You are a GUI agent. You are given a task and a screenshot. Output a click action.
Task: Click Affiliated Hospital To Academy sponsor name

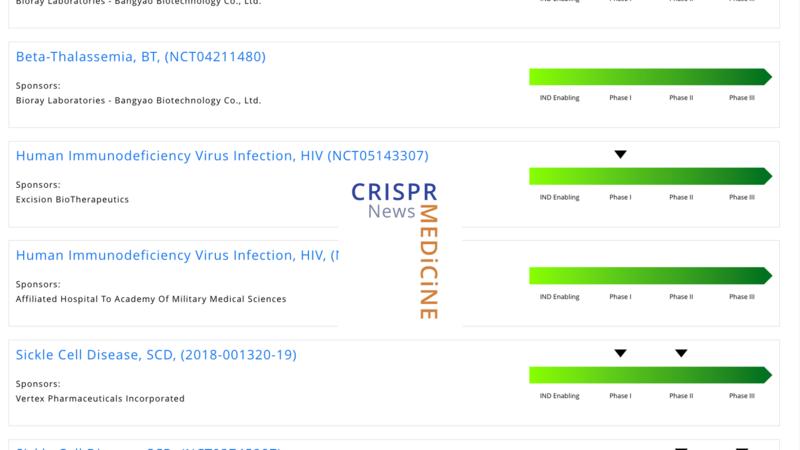coord(151,299)
